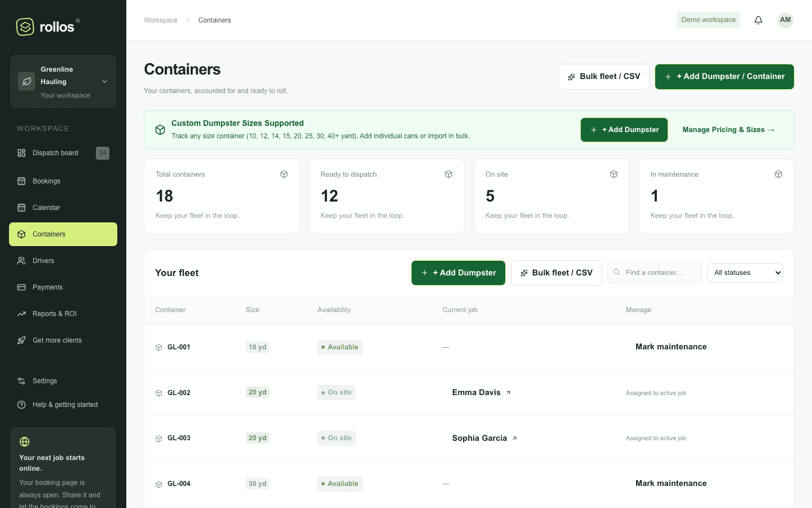Click the cube icon on In maintenance card
This screenshot has height=508, width=812.
pyautogui.click(x=779, y=174)
